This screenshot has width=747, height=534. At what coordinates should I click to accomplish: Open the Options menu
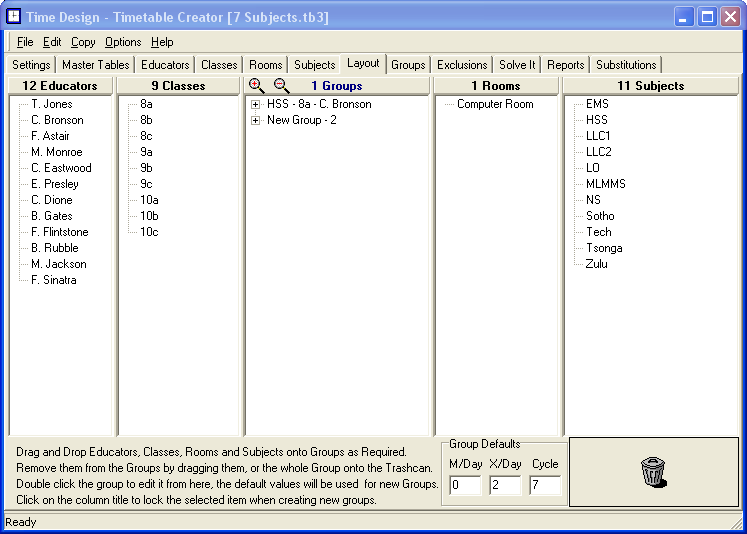pos(123,42)
